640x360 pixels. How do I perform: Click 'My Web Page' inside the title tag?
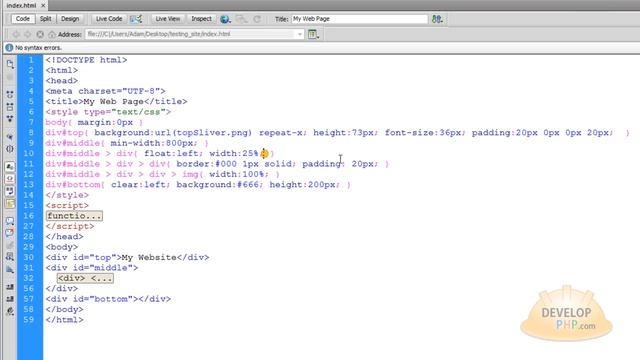point(113,102)
